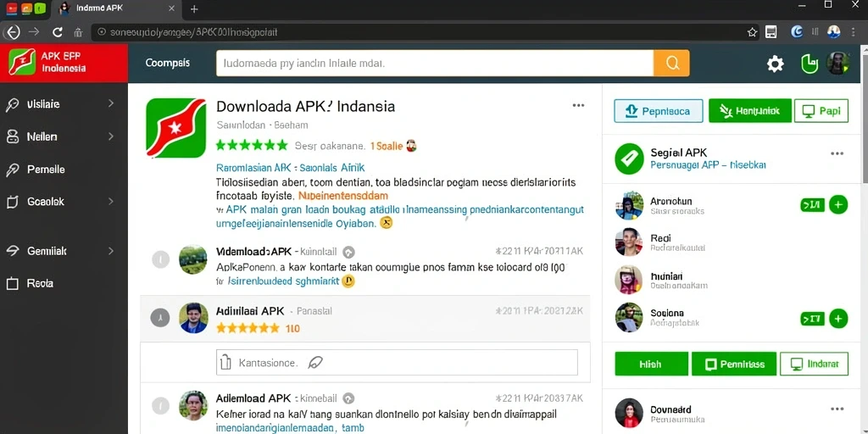868x434 pixels.
Task: Click the Gemiialk sidebar icon
Action: point(12,251)
